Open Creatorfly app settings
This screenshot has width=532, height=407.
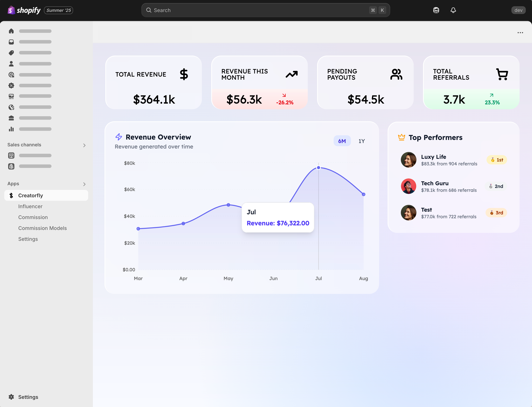pyautogui.click(x=28, y=239)
